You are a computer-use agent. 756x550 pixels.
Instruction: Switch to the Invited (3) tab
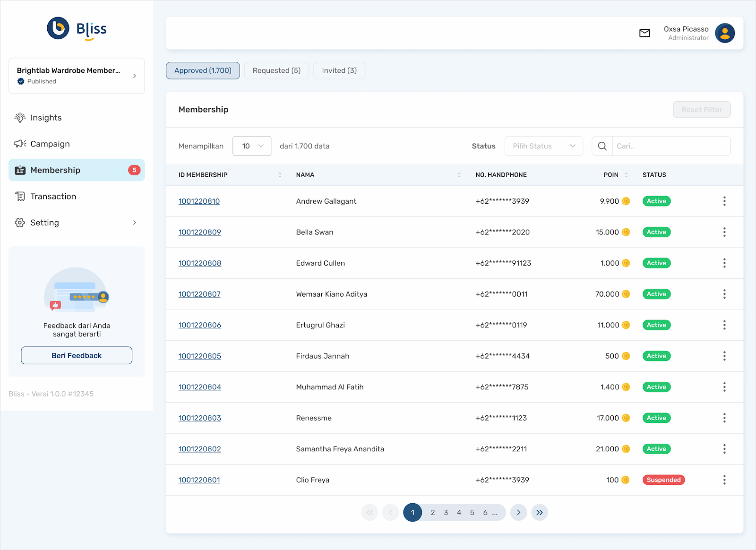click(x=339, y=70)
